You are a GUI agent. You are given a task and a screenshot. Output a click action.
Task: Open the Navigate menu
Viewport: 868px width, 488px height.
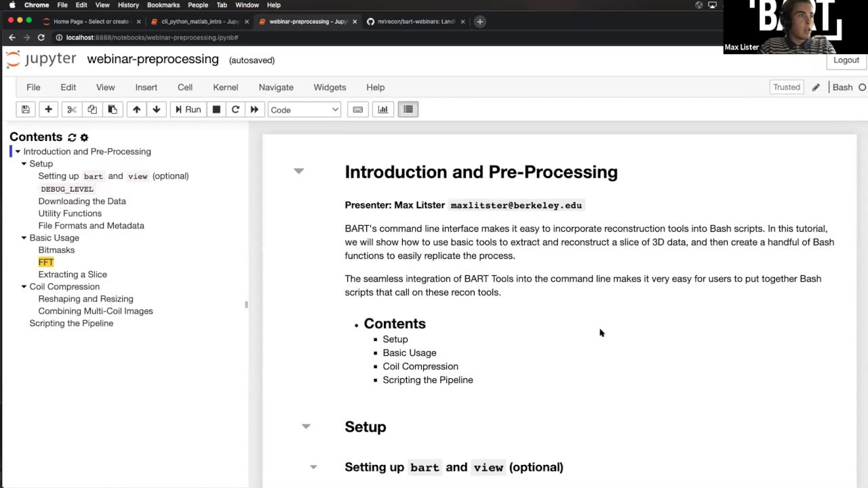click(276, 87)
